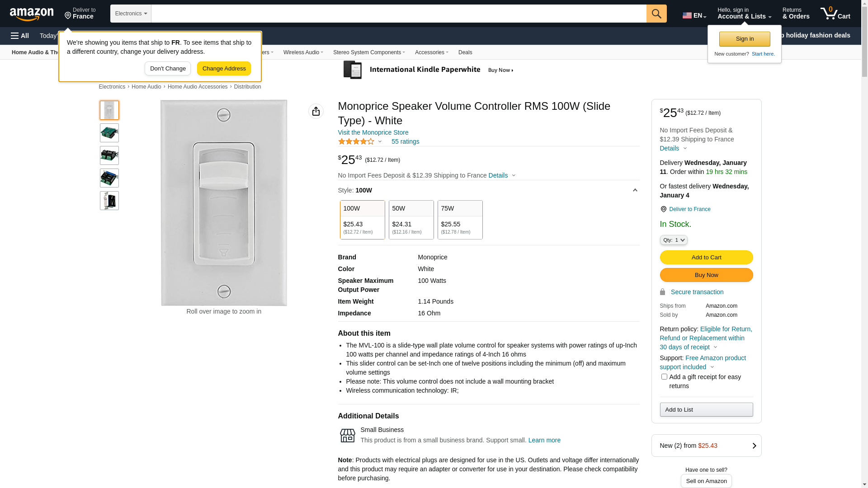Click the star rating icons
This screenshot has width=868, height=488.
(x=356, y=142)
